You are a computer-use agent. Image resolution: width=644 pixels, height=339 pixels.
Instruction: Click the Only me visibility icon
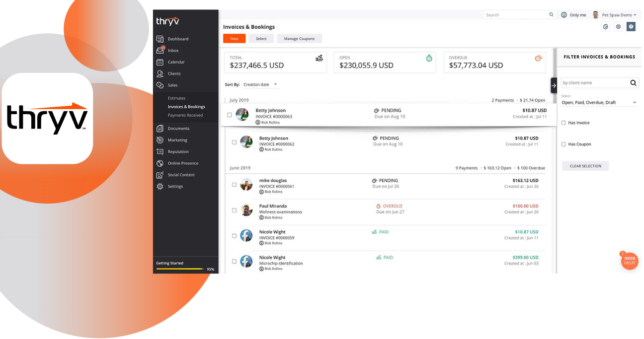coord(564,15)
